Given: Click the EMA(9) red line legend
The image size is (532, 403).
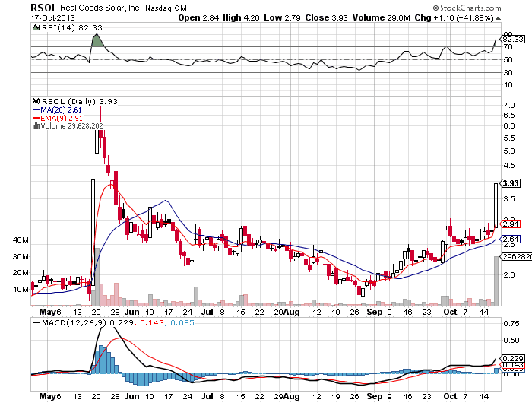Looking at the screenshot, I should (x=57, y=118).
